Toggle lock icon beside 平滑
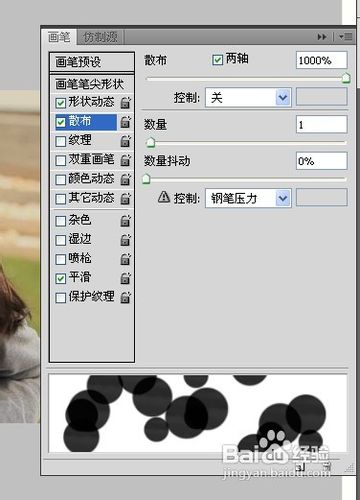The image size is (360, 500). tap(125, 278)
